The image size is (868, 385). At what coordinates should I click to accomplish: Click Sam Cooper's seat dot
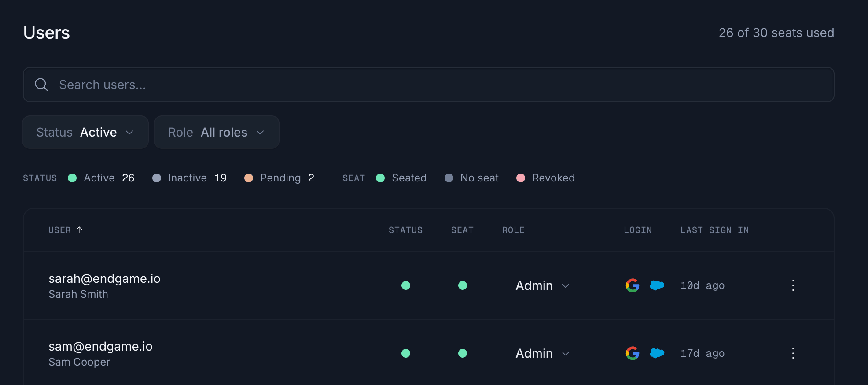[x=463, y=353]
